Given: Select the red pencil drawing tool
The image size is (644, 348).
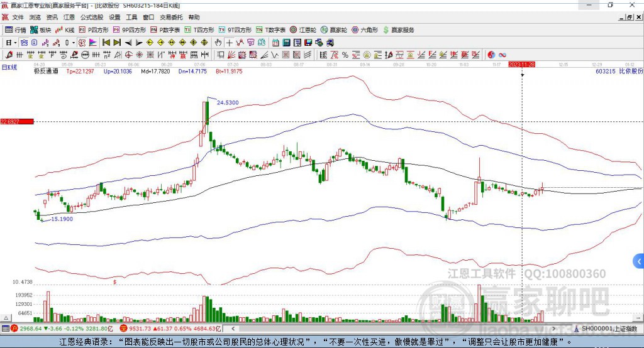Looking at the screenshot, I should pyautogui.click(x=9, y=55).
